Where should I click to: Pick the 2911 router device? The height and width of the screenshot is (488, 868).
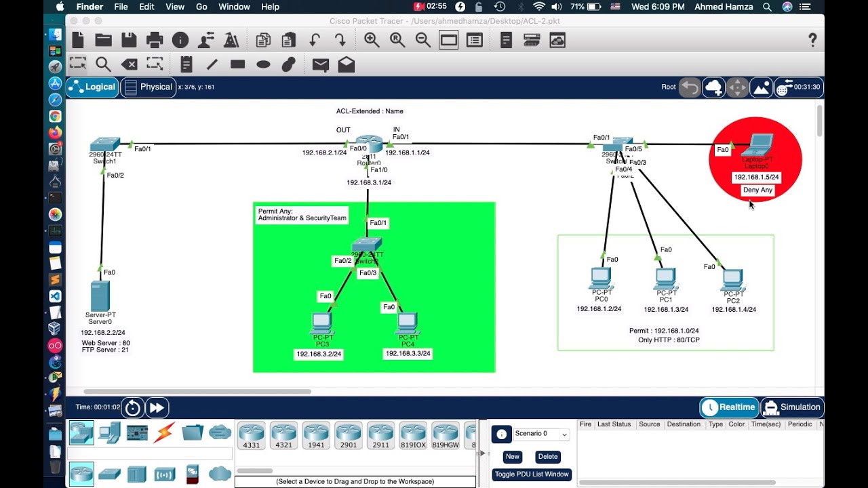point(380,434)
